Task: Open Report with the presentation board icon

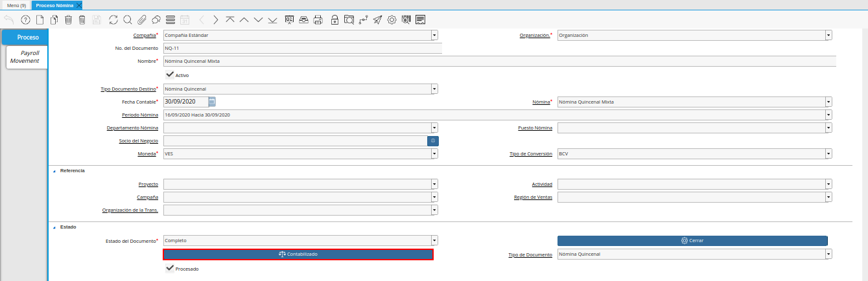Action: (289, 19)
